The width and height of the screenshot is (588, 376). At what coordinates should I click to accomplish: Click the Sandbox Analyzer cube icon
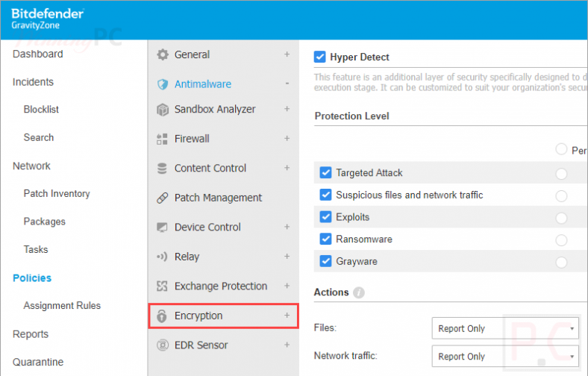(163, 110)
